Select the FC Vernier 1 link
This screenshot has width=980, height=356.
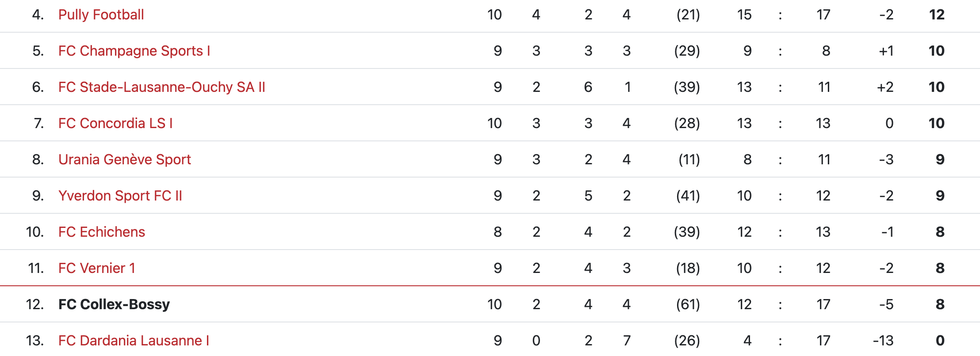point(96,268)
